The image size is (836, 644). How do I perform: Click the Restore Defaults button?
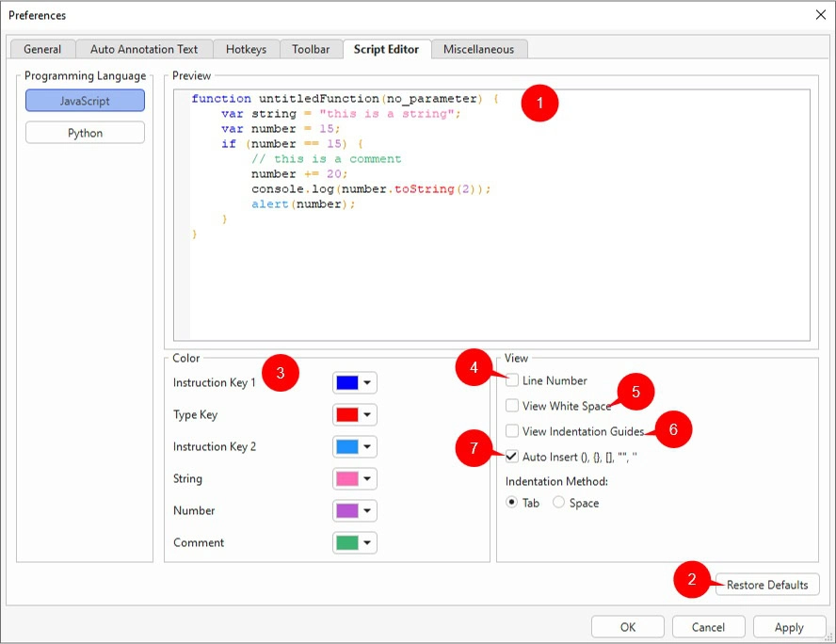tap(766, 584)
